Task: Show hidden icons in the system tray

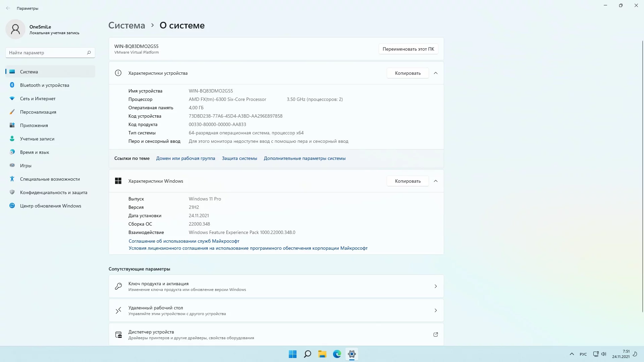Action: pyautogui.click(x=572, y=354)
